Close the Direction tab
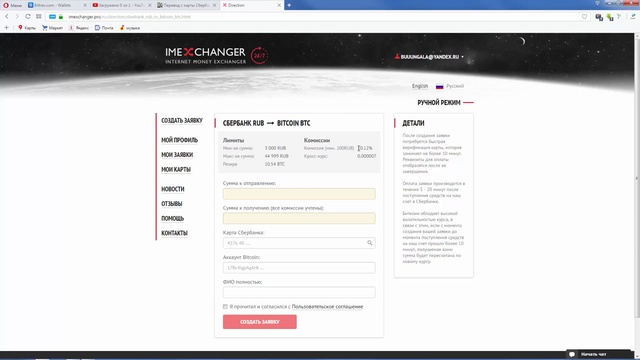The width and height of the screenshot is (640, 360). pyautogui.click(x=279, y=5)
